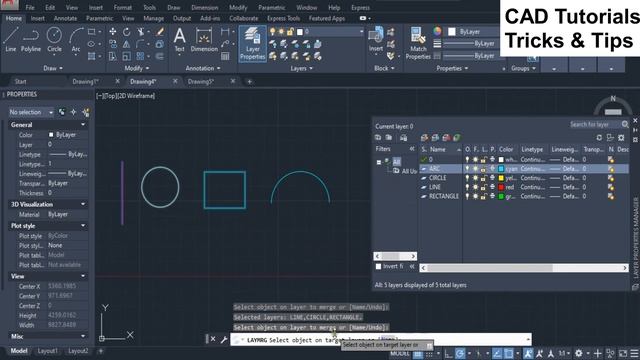Open Layer Properties manager button
Screen dimensions: 640x360
click(x=252, y=43)
